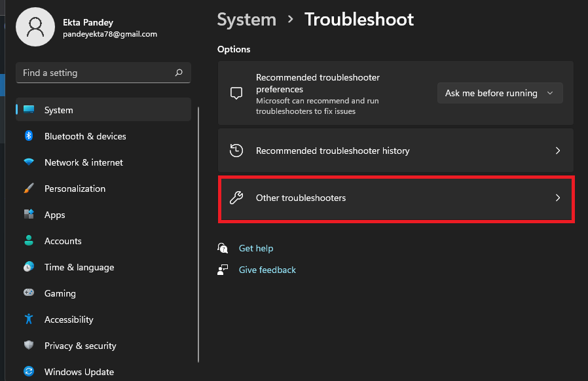This screenshot has height=381, width=588.
Task: Click the Personalization paintbrush icon
Action: point(29,189)
